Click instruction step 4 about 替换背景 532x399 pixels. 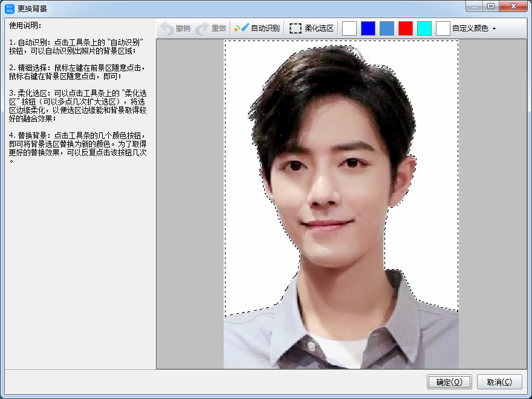click(x=78, y=148)
